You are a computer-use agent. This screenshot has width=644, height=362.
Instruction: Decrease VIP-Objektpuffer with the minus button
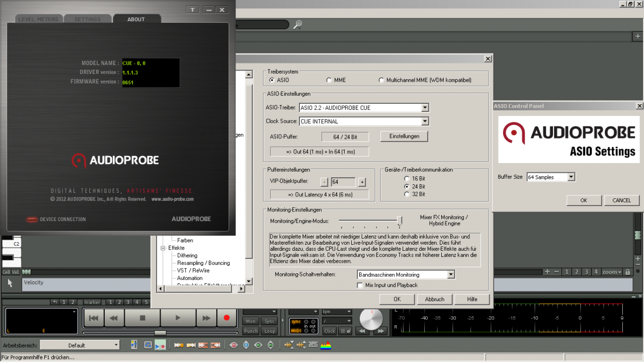(x=325, y=182)
